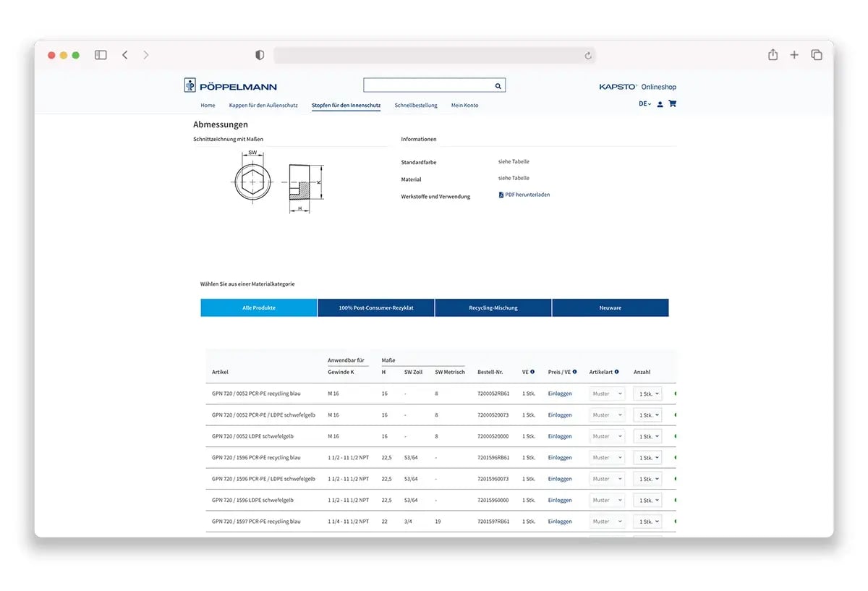Click Einloggen for T2000520000
The height and width of the screenshot is (591, 868).
click(x=560, y=436)
